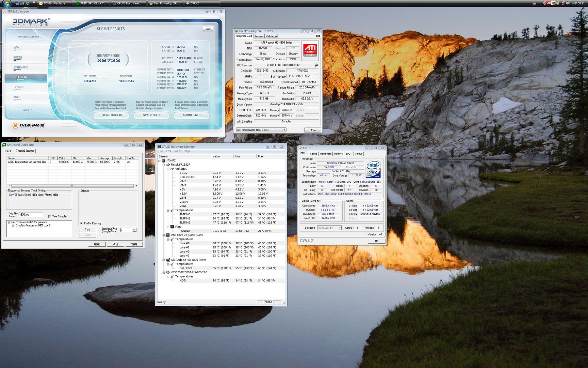The image size is (588, 368).
Task: Click WDC WD2500AAJS hard drive icon
Action: click(168, 272)
